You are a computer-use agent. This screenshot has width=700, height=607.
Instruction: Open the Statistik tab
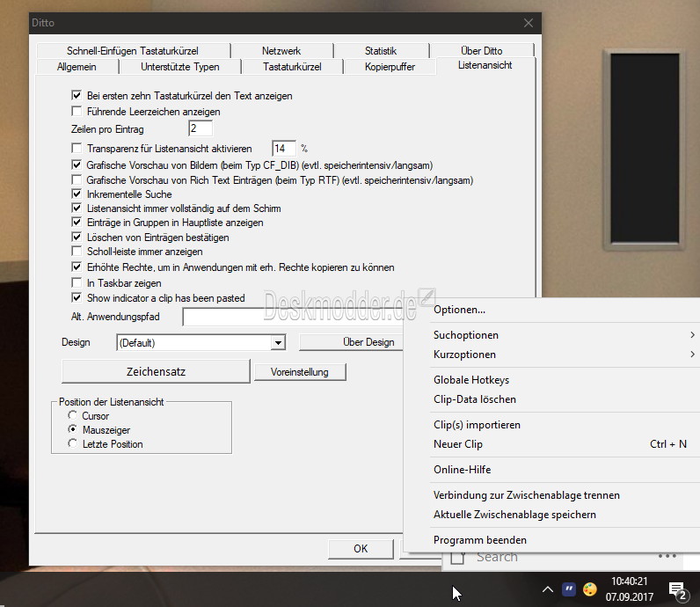click(381, 51)
